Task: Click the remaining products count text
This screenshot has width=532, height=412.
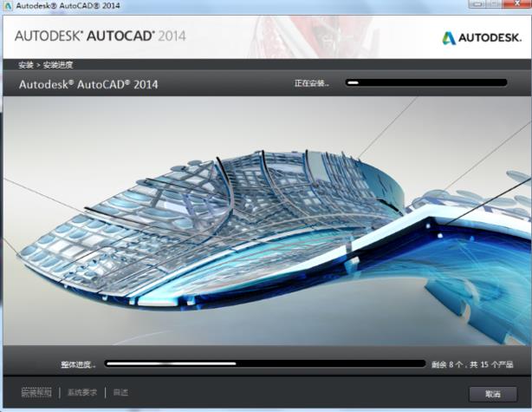Action: click(477, 365)
